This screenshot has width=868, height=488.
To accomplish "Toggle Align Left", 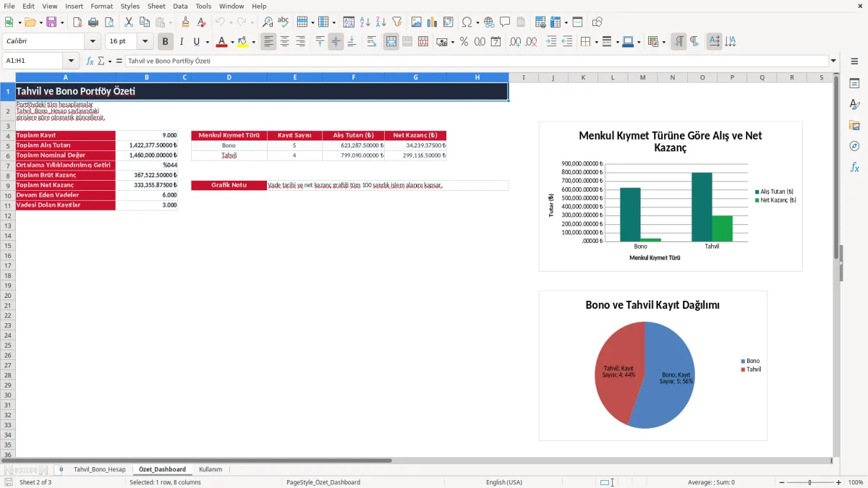I will coord(268,42).
